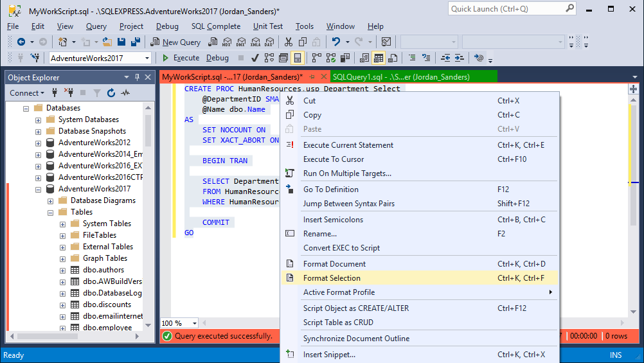Display the Estimated Execution Plan

[x=269, y=58]
